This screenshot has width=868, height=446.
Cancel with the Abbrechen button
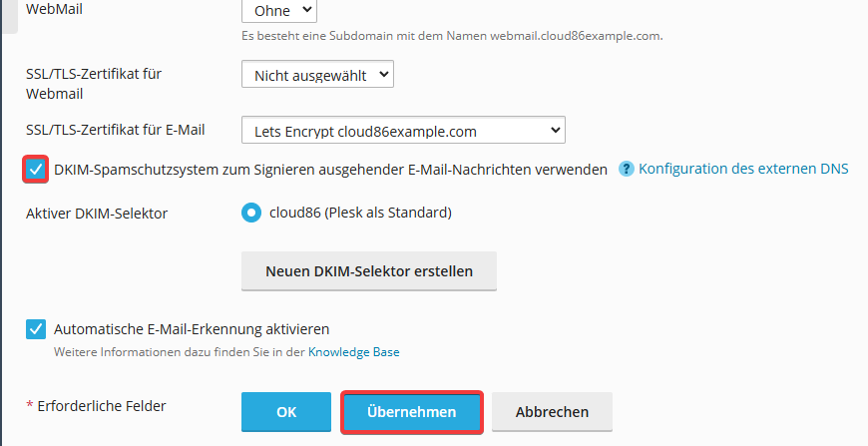pos(552,412)
